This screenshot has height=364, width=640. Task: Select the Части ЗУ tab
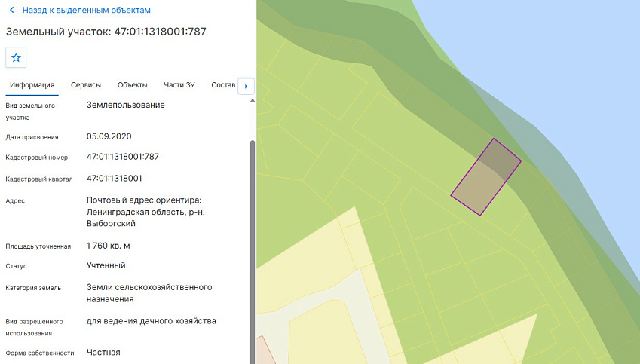[x=179, y=85]
